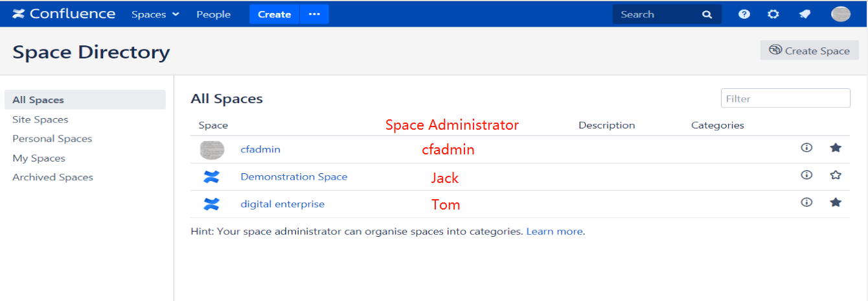
Task: Open the Demonstration Space link
Action: point(294,176)
